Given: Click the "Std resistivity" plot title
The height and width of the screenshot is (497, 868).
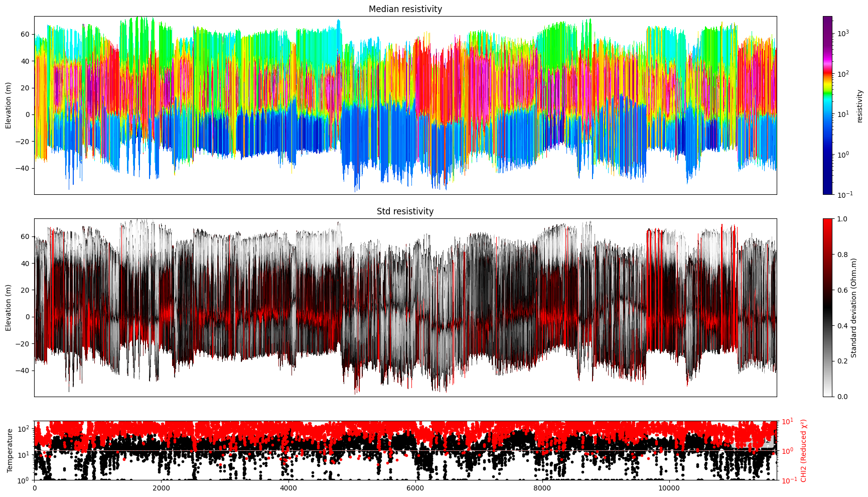Looking at the screenshot, I should point(405,211).
